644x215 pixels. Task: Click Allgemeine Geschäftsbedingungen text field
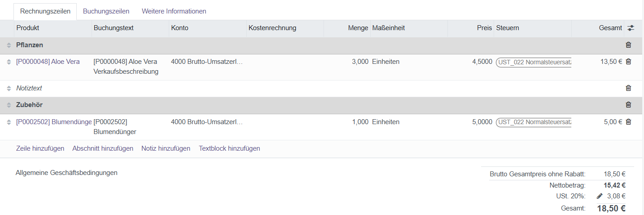[66, 173]
